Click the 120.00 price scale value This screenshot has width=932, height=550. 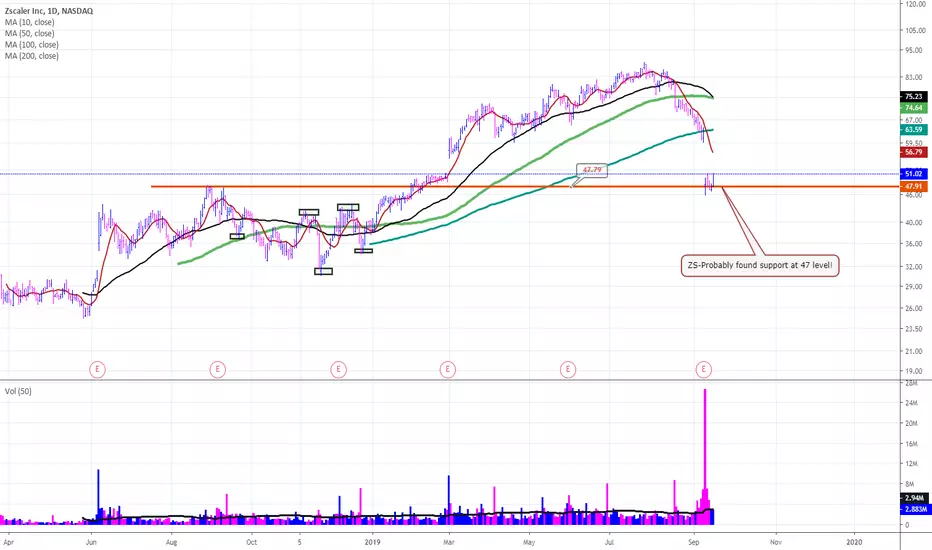coord(915,4)
